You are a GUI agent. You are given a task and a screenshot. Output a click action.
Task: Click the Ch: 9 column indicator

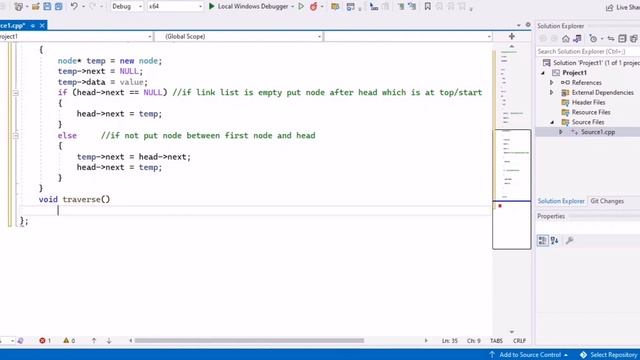[x=473, y=340]
